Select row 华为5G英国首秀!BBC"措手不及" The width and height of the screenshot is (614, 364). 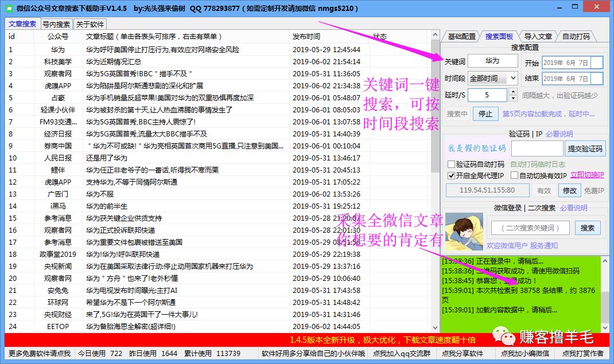pos(217,74)
